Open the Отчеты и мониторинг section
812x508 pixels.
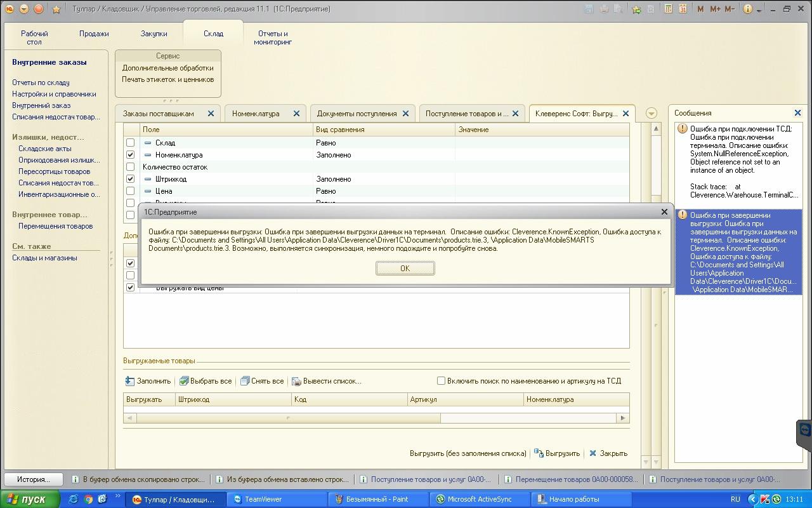273,37
